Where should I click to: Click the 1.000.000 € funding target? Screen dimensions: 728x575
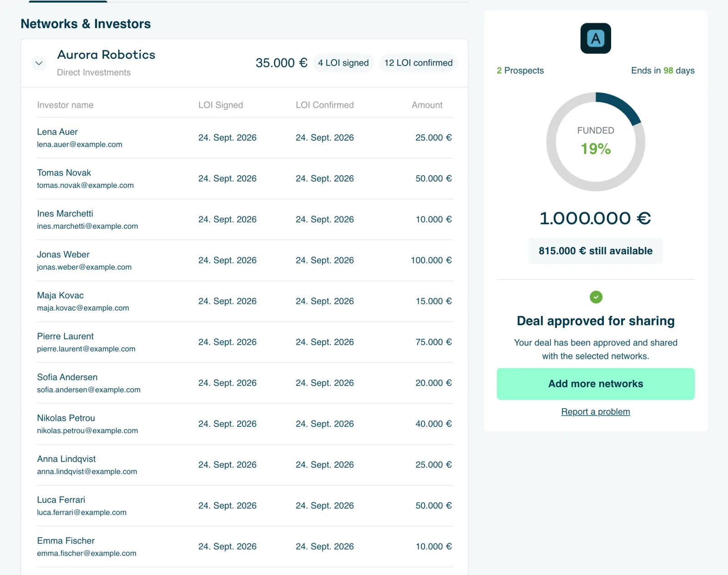click(x=596, y=218)
